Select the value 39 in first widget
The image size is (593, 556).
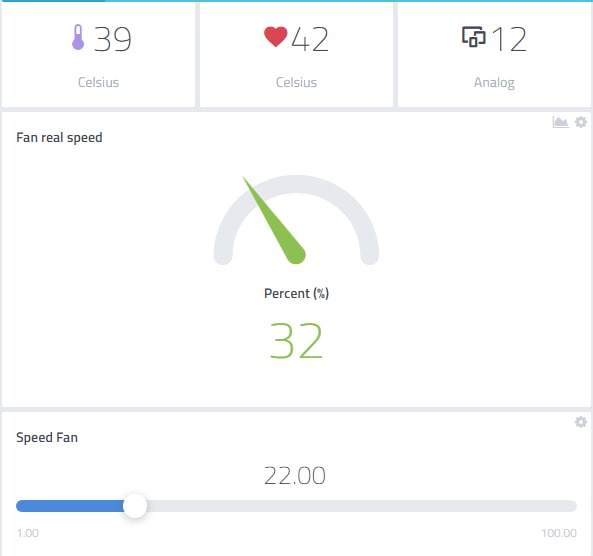pos(112,39)
